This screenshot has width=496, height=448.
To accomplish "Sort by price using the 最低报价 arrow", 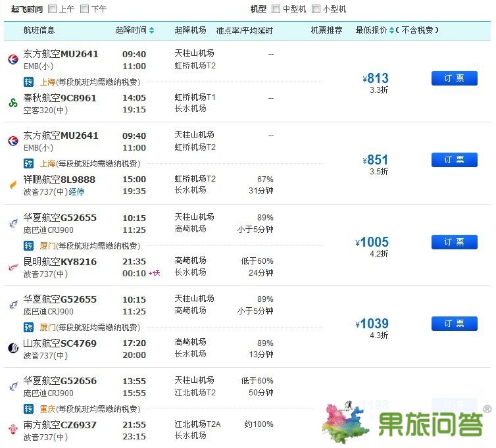I will coord(393,30).
